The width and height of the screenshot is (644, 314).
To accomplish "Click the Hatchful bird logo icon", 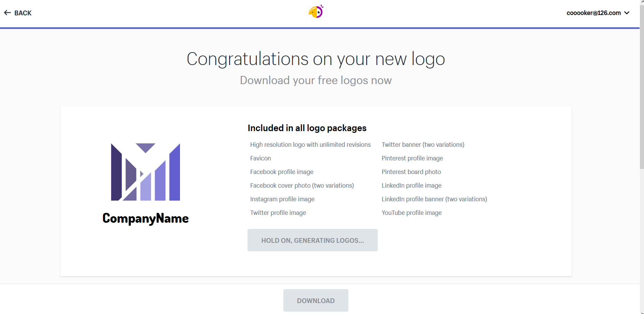I will coord(316,12).
